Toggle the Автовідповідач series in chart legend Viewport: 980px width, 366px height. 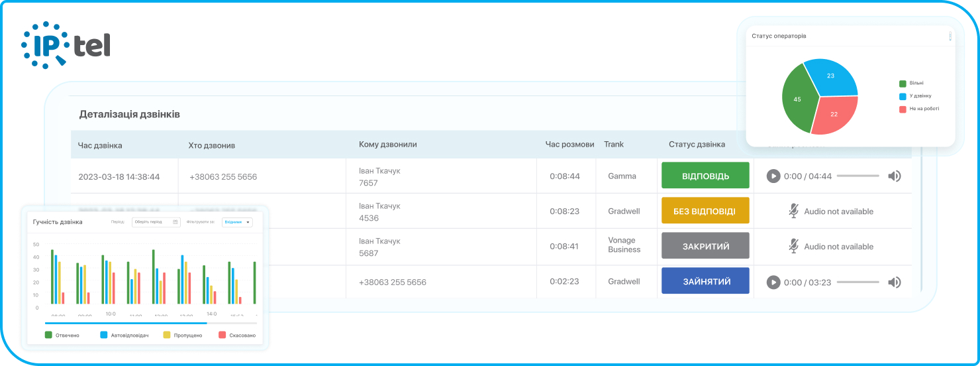point(104,335)
